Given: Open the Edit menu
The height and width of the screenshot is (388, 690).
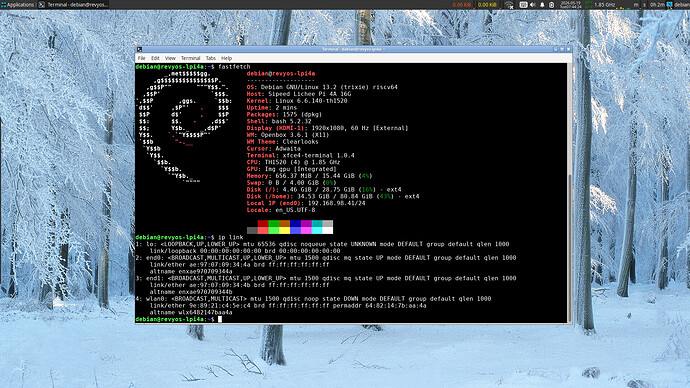Looking at the screenshot, I should pyautogui.click(x=155, y=58).
